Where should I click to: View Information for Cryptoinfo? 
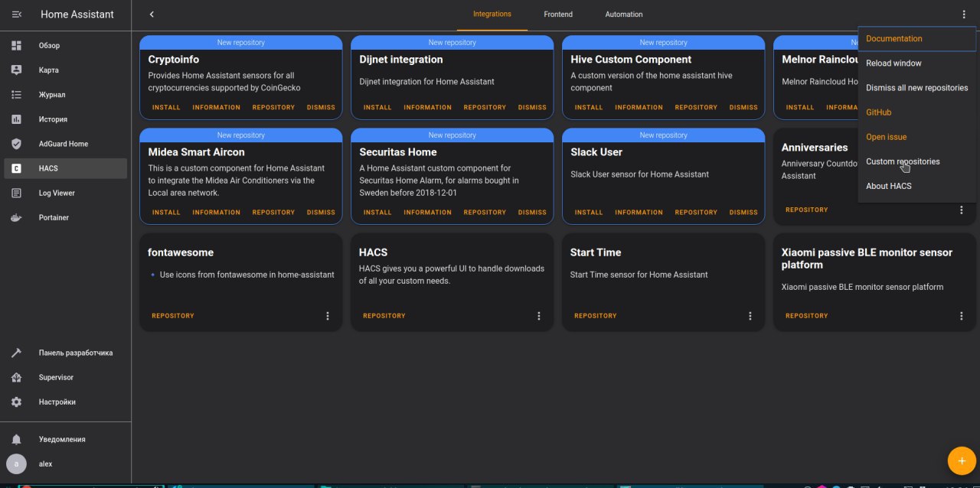(217, 108)
